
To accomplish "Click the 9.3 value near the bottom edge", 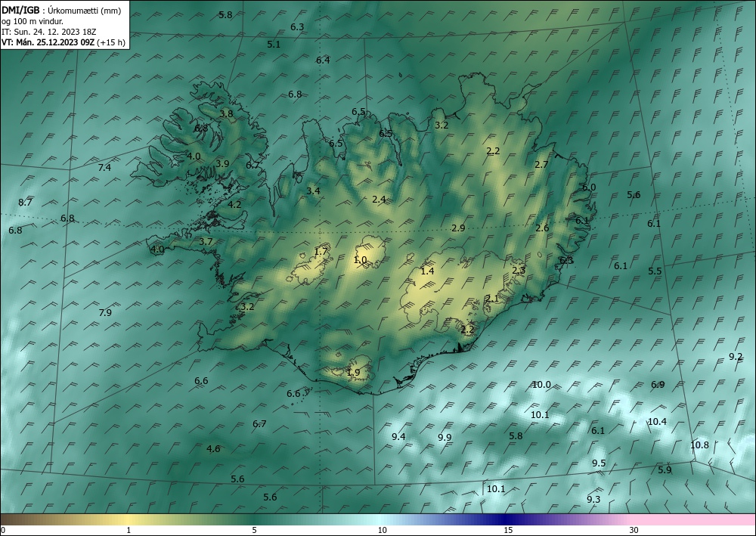I will pyautogui.click(x=593, y=500).
